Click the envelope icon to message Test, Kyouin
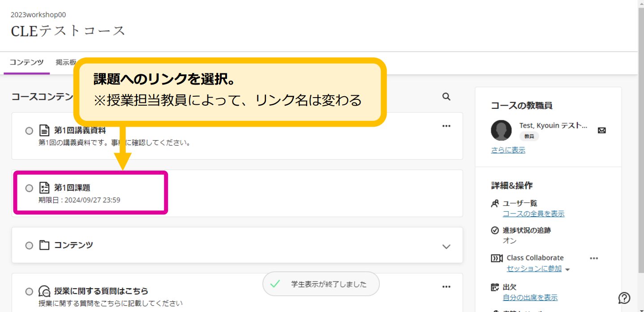Image resolution: width=644 pixels, height=312 pixels. click(602, 130)
